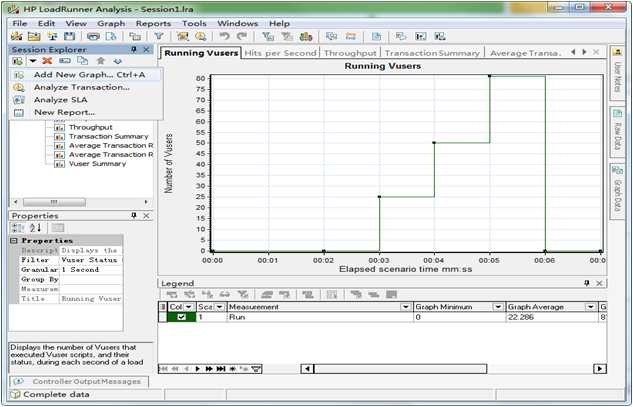Click the Group By property value field
The width and height of the screenshot is (633, 407).
(91, 279)
